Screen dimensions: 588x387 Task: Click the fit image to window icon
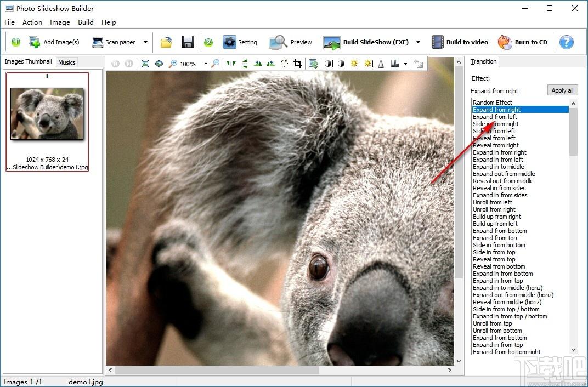point(145,64)
